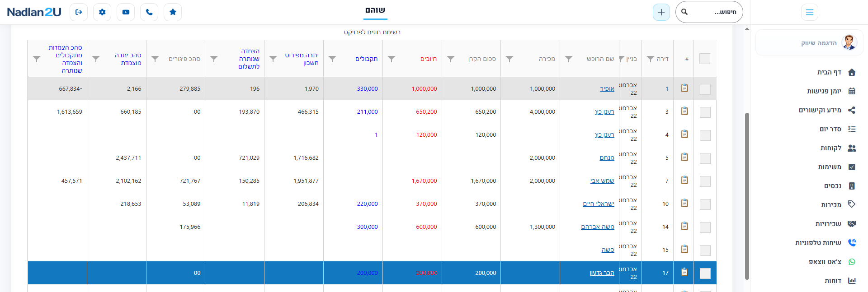Open clipboard icon for apartment 3 row
Viewport: 868px width, 292px height.
click(684, 111)
